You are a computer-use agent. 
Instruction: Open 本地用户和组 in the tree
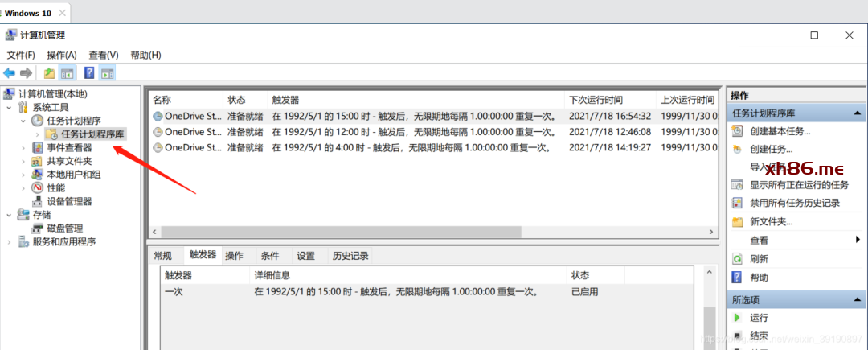pyautogui.click(x=74, y=175)
